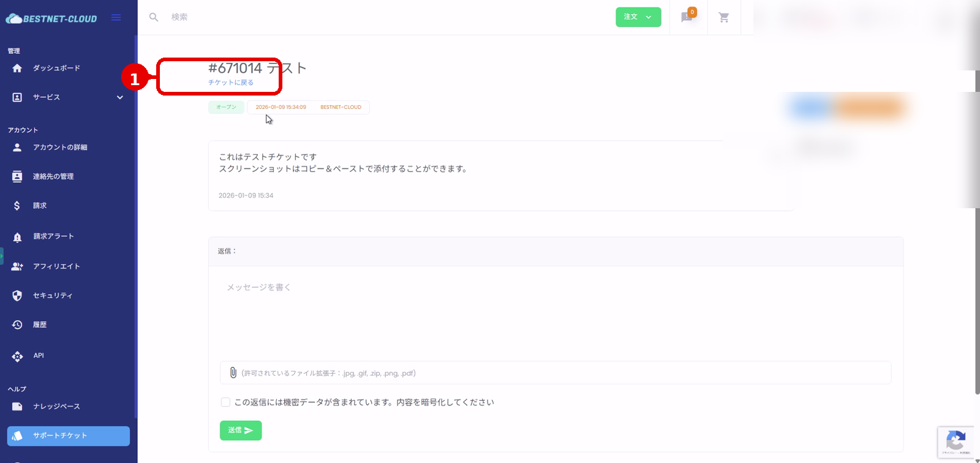Screen dimensions: 980x463
Task: Click the API icon in the sidebar
Action: [17, 356]
